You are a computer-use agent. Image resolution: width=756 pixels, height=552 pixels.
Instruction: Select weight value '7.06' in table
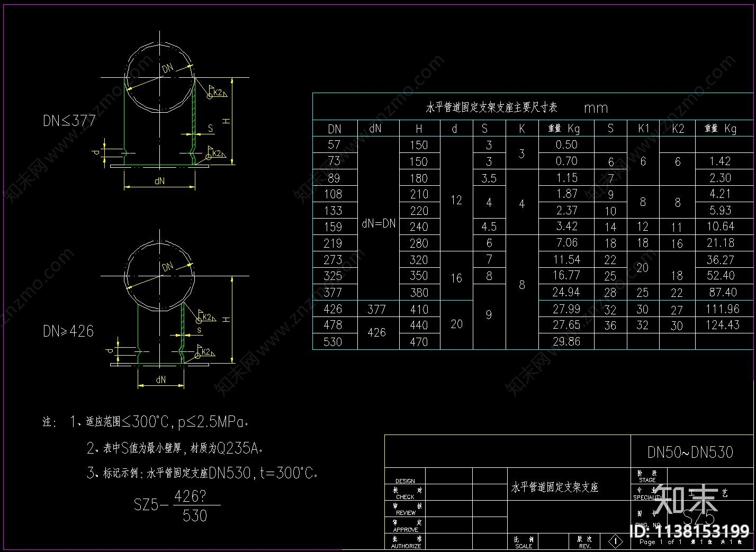click(x=566, y=243)
